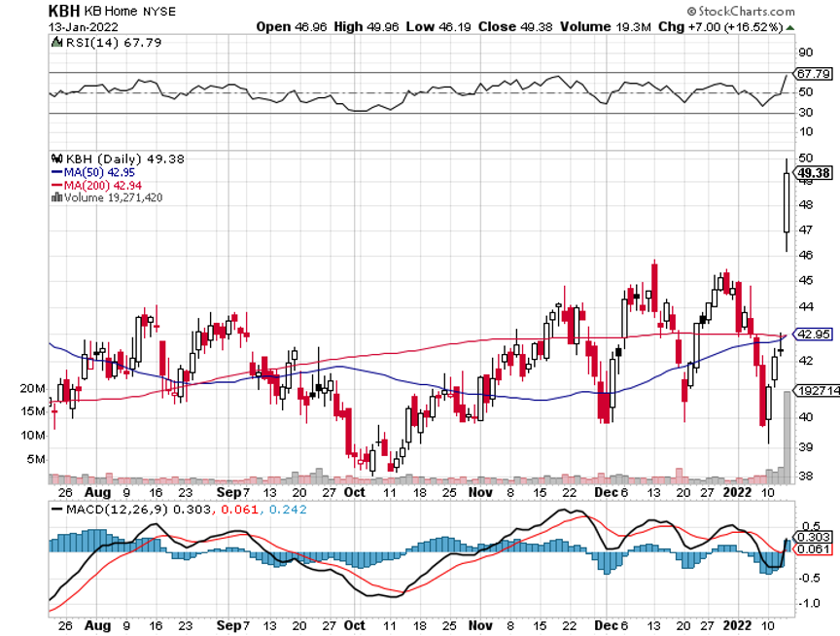Click the KBH (Daily) 49.38 legend label

click(x=124, y=159)
